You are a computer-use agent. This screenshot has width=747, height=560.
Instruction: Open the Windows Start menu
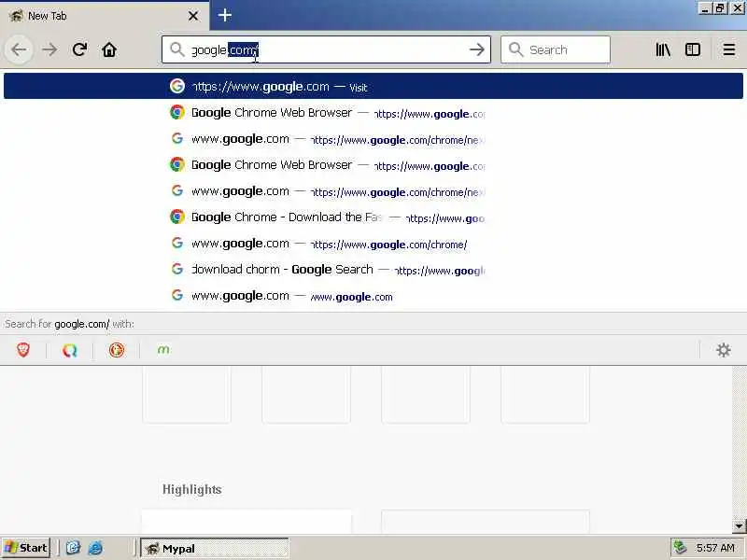(26, 548)
